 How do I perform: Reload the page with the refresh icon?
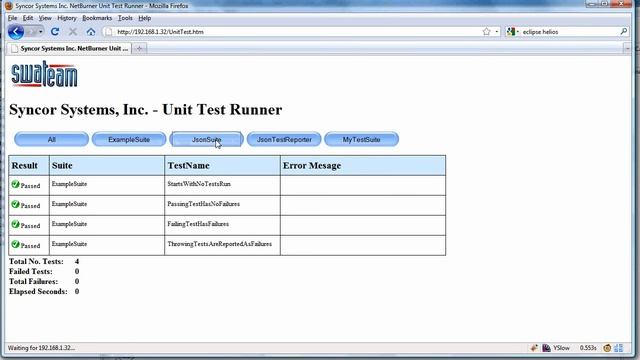click(55, 31)
